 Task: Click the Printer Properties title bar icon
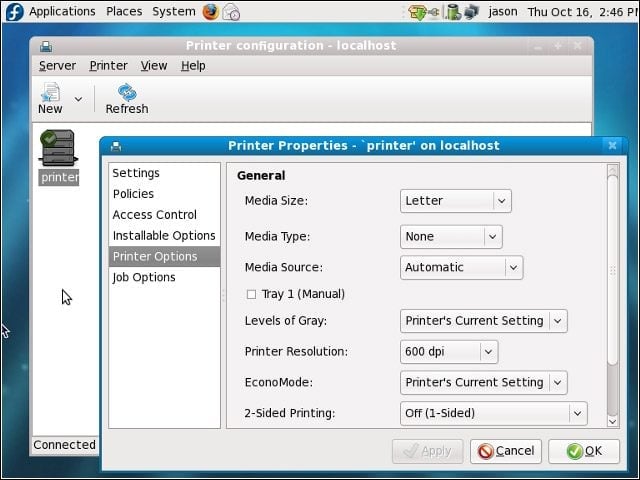116,146
